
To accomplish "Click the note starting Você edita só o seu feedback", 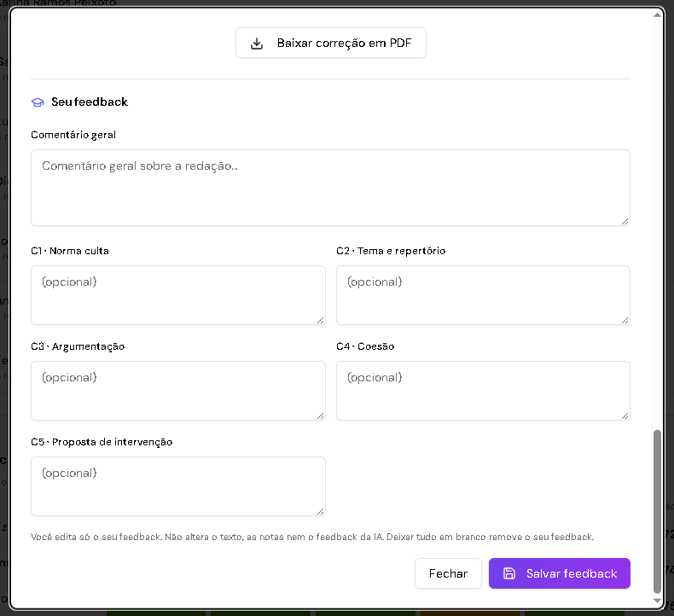I will coord(312,537).
